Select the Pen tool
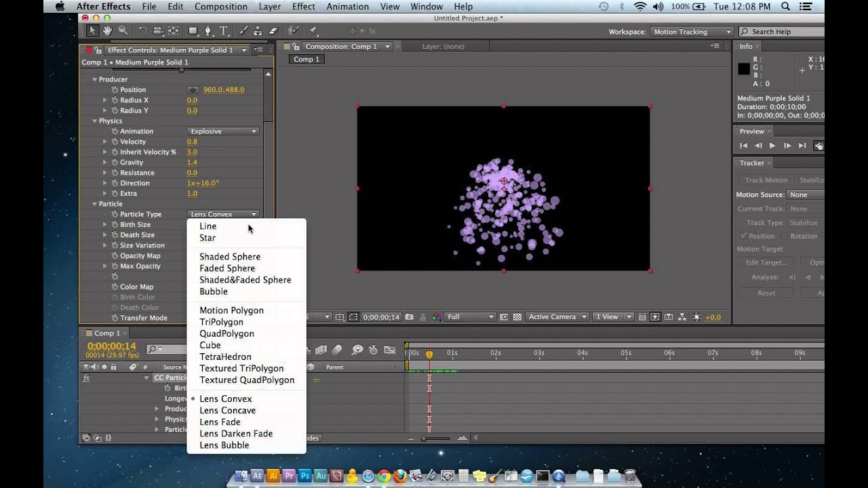 [208, 31]
